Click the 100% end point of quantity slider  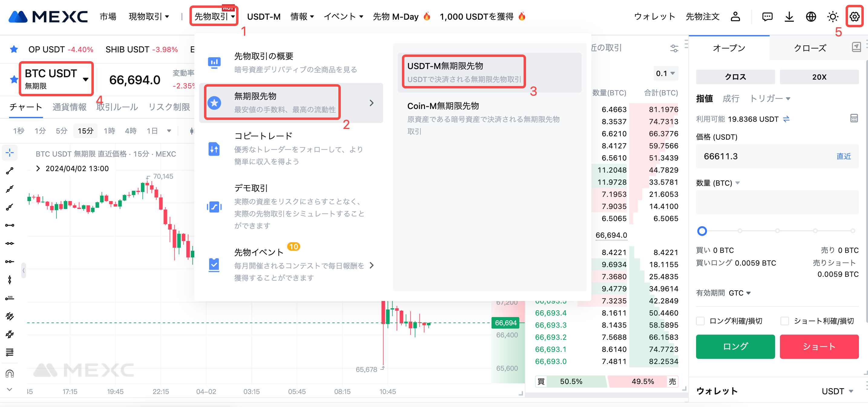[x=853, y=231]
